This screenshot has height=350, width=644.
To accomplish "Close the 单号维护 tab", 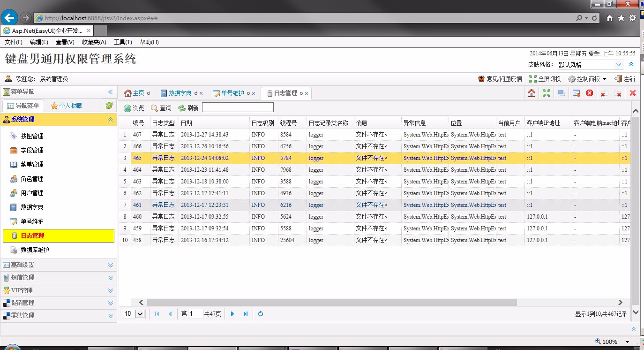I will tap(253, 93).
